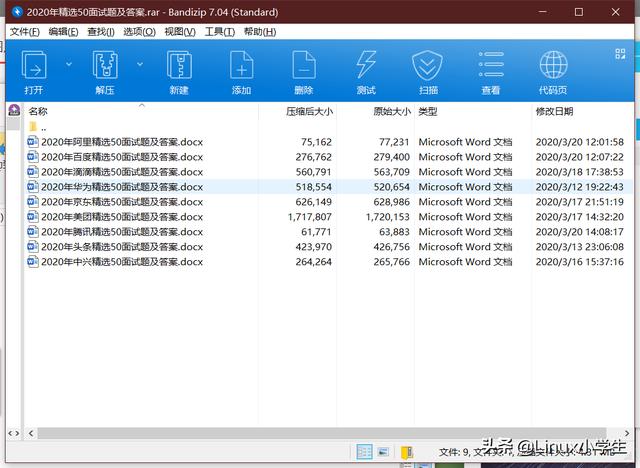Click the horizontal scrollbar right arrow

coord(627,433)
